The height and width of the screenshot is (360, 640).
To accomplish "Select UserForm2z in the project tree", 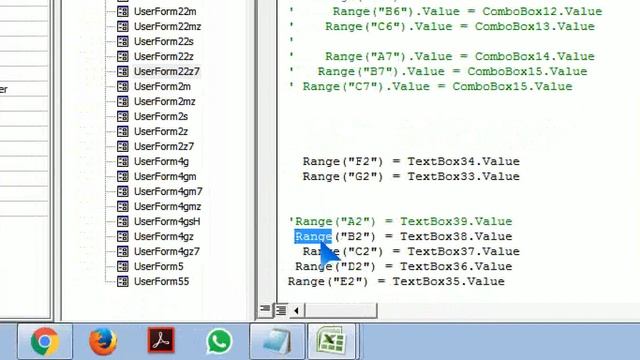I will pos(161,131).
